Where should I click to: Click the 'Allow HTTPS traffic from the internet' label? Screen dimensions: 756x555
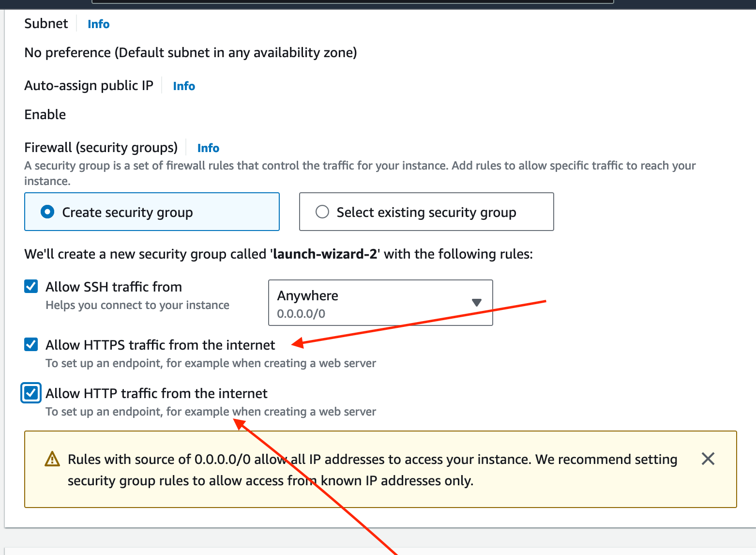point(160,345)
